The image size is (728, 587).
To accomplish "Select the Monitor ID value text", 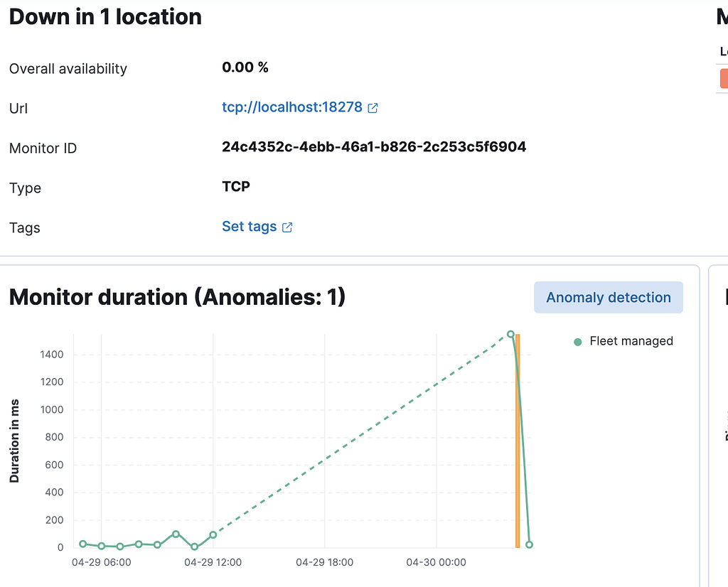I will (374, 147).
